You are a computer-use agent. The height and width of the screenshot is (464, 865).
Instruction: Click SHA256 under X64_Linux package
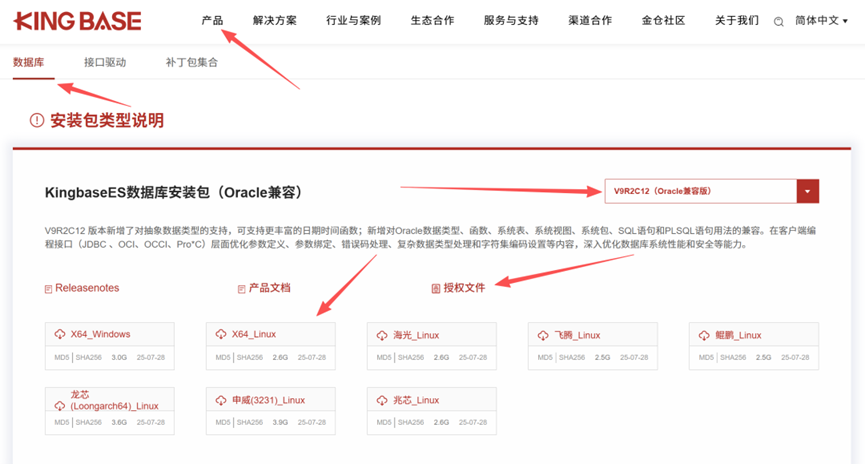pyautogui.click(x=251, y=357)
